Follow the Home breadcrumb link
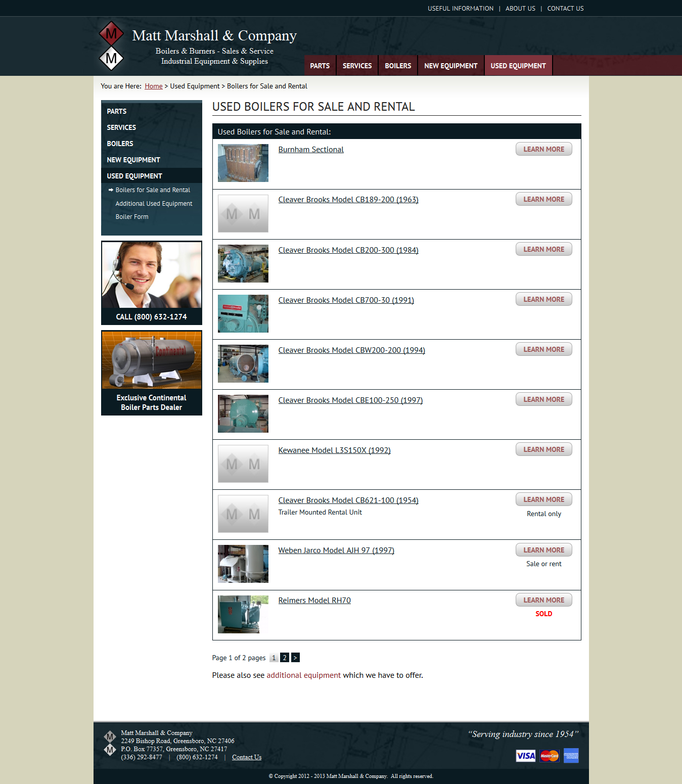Viewport: 682px width, 784px height. [154, 86]
